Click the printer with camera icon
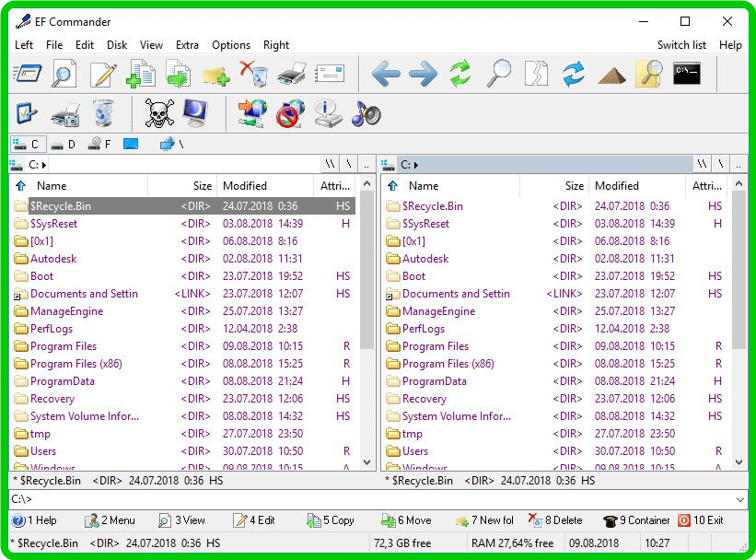This screenshot has width=756, height=560. [65, 115]
